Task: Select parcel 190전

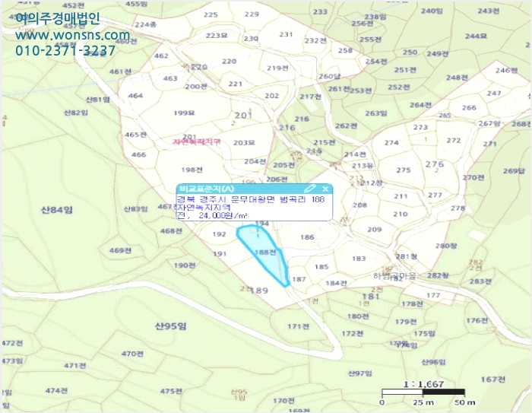Action: pos(185,265)
